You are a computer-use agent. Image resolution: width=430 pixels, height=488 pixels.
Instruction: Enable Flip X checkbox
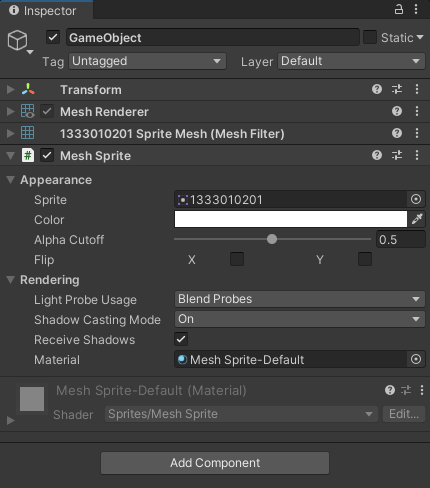[237, 259]
